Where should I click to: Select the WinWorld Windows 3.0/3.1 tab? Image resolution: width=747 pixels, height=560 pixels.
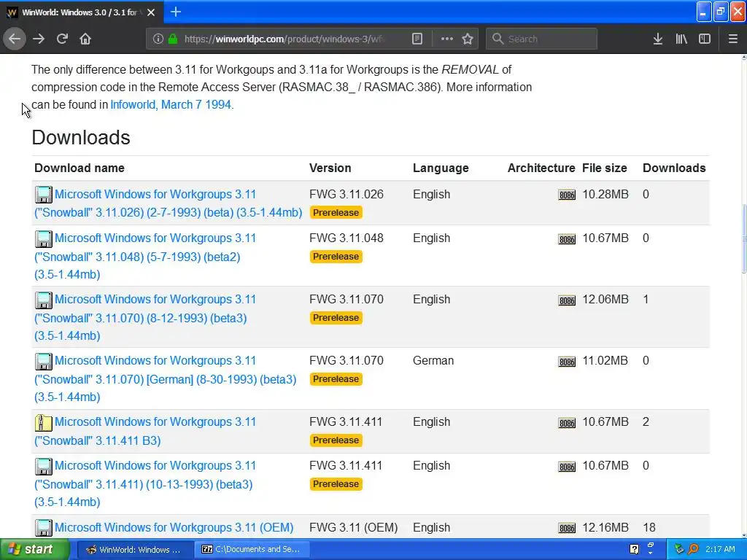82,12
